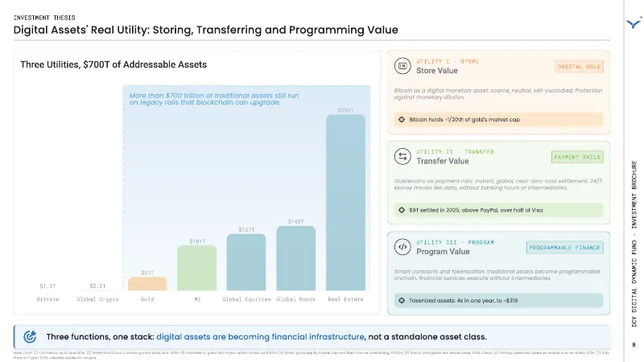Select the Real Estate $393T bar
The height and width of the screenshot is (362, 644).
[345, 203]
